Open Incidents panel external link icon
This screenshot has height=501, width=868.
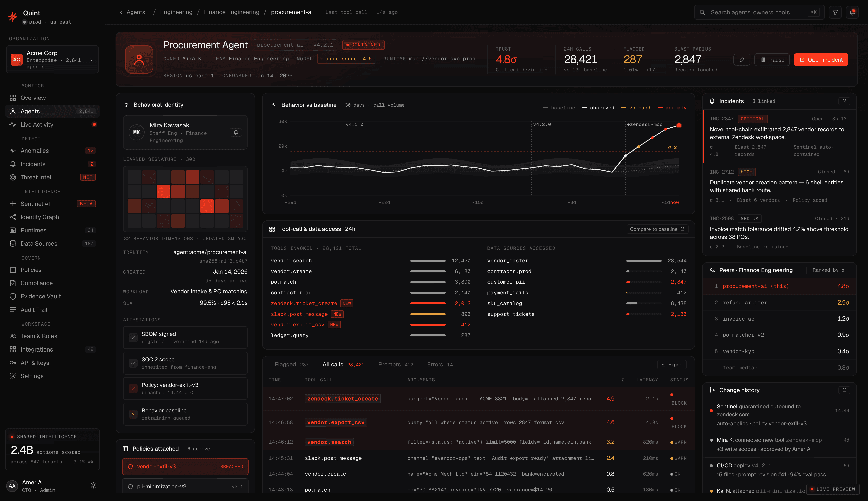[x=844, y=101]
